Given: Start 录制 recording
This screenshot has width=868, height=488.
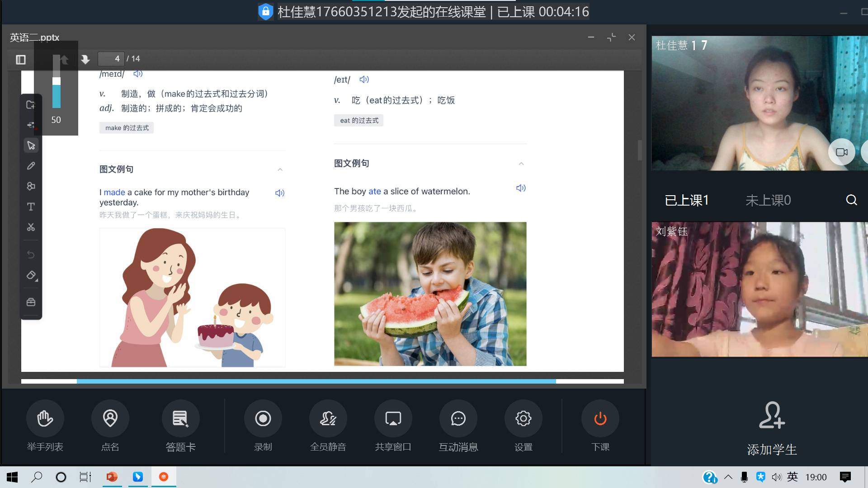Looking at the screenshot, I should pyautogui.click(x=263, y=426).
